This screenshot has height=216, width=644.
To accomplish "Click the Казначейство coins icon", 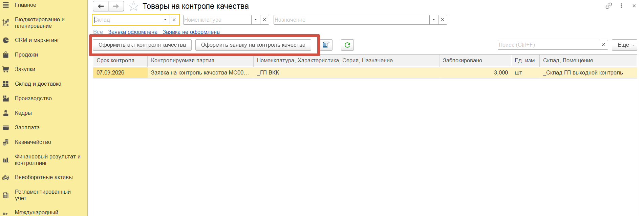I will click(6, 142).
